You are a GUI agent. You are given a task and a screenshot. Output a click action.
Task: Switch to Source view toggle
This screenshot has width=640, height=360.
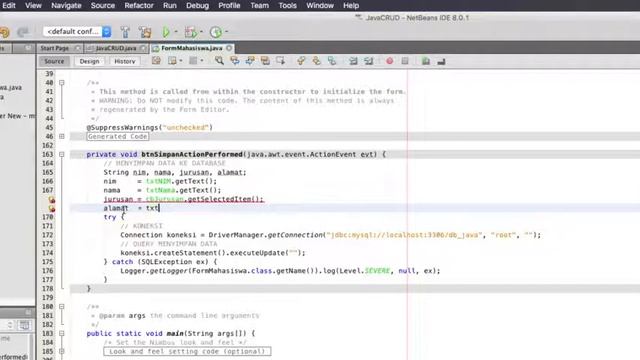click(54, 61)
